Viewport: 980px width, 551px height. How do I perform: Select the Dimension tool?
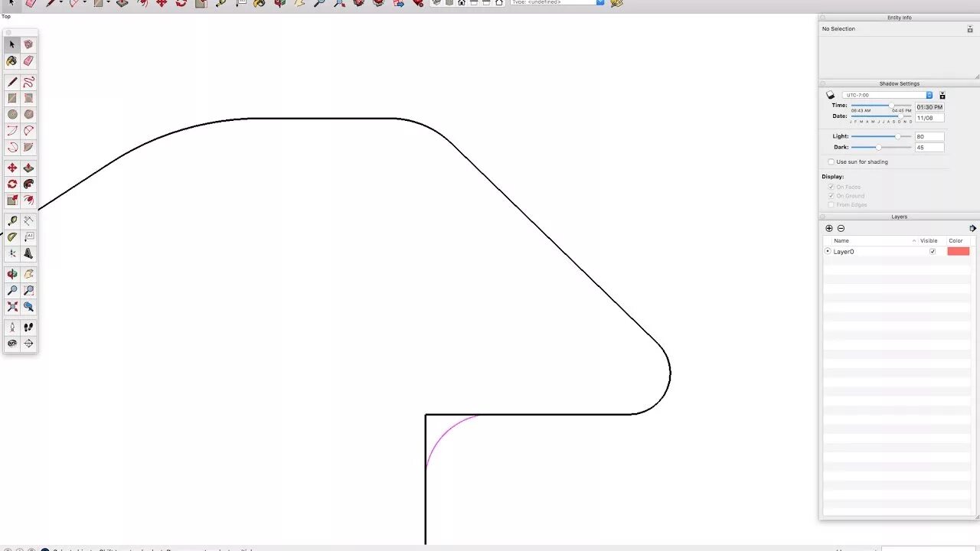pos(28,220)
